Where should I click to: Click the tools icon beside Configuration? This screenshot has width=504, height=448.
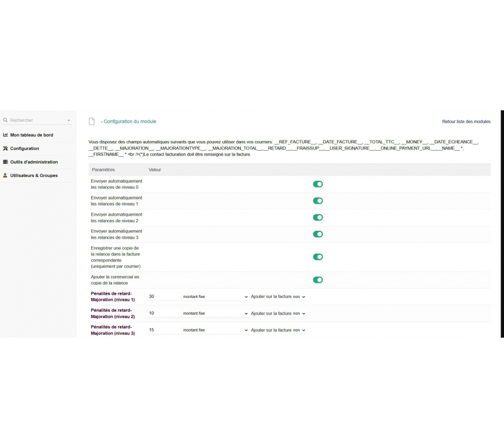[6, 148]
